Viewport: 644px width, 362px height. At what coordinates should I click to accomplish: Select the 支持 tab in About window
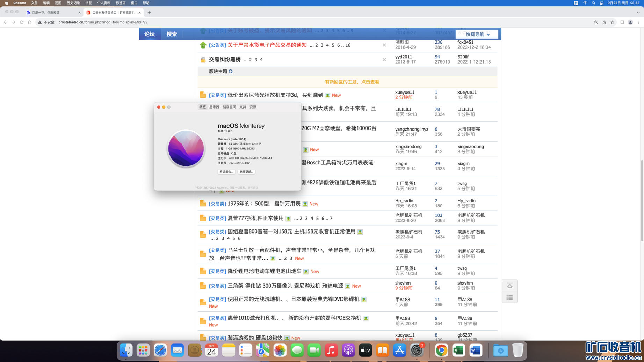243,107
